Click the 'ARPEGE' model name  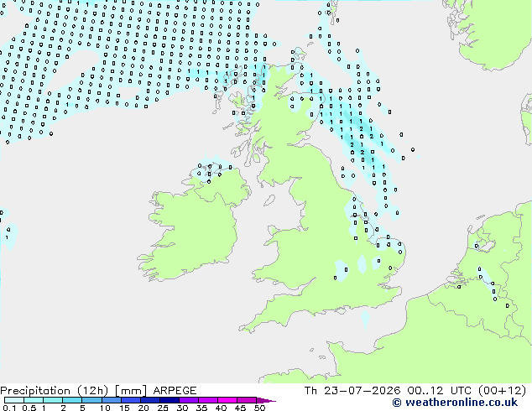click(175, 391)
